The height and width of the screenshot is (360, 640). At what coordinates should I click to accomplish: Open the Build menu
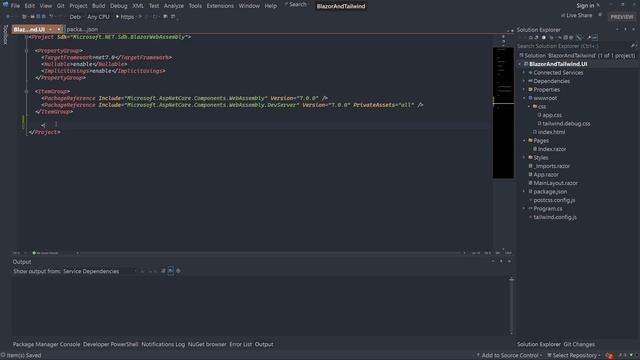98,6
